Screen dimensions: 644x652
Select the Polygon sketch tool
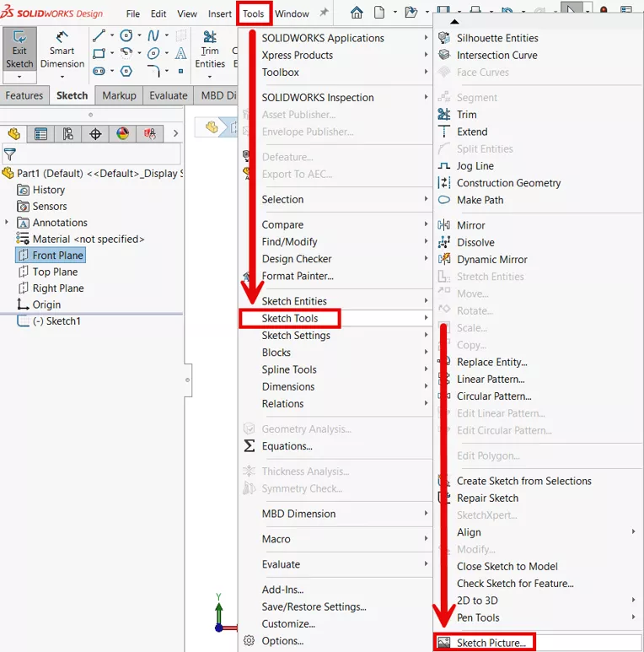point(126,71)
